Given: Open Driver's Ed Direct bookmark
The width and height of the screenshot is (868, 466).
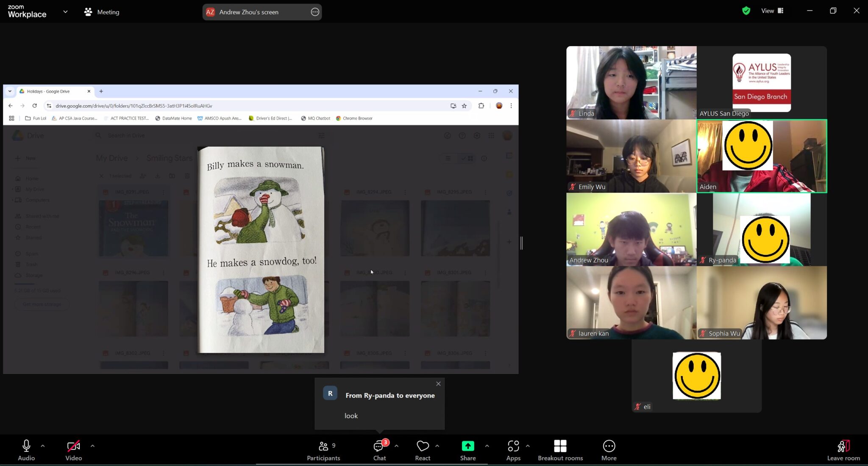Looking at the screenshot, I should (x=270, y=118).
